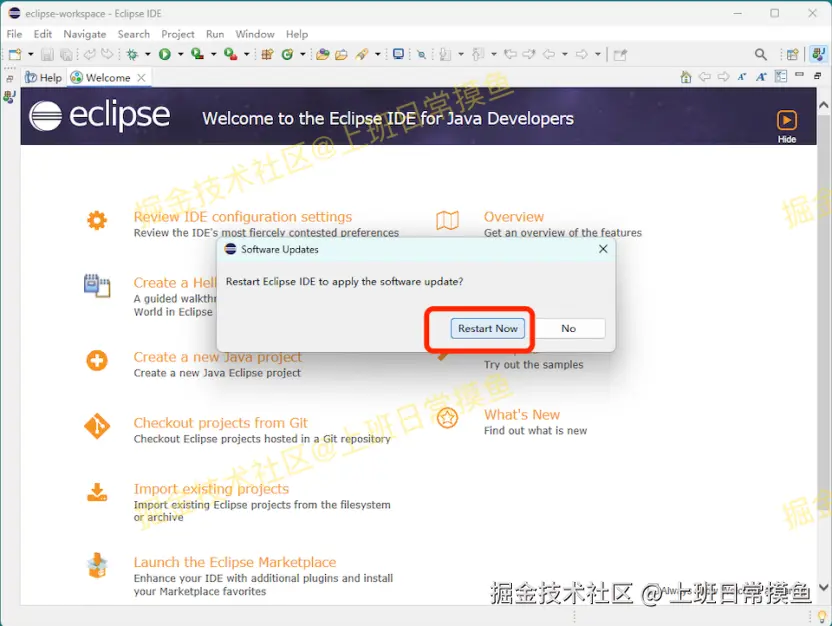Click the magnifier Search icon in toolbar
832x626 pixels.
tap(760, 54)
